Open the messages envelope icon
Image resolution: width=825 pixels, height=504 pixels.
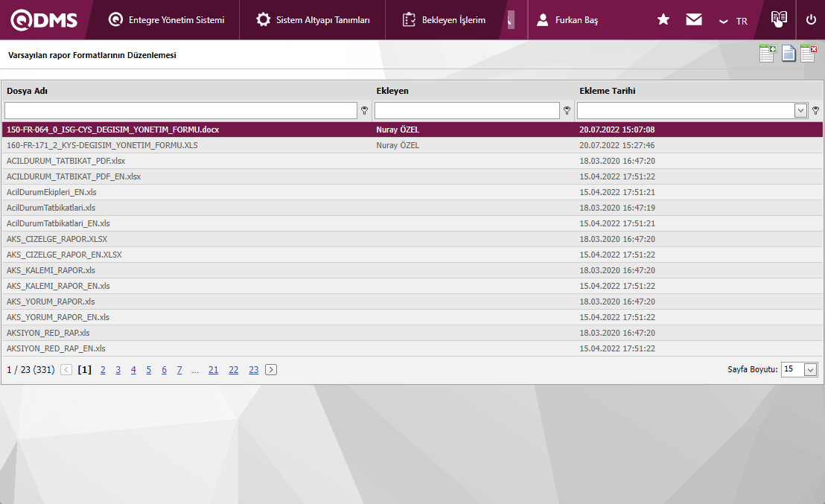click(694, 20)
